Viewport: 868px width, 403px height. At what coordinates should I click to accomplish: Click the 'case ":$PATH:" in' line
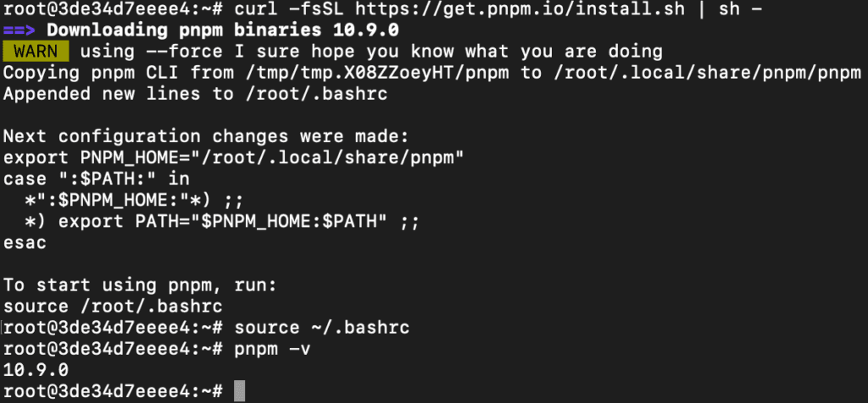point(97,179)
